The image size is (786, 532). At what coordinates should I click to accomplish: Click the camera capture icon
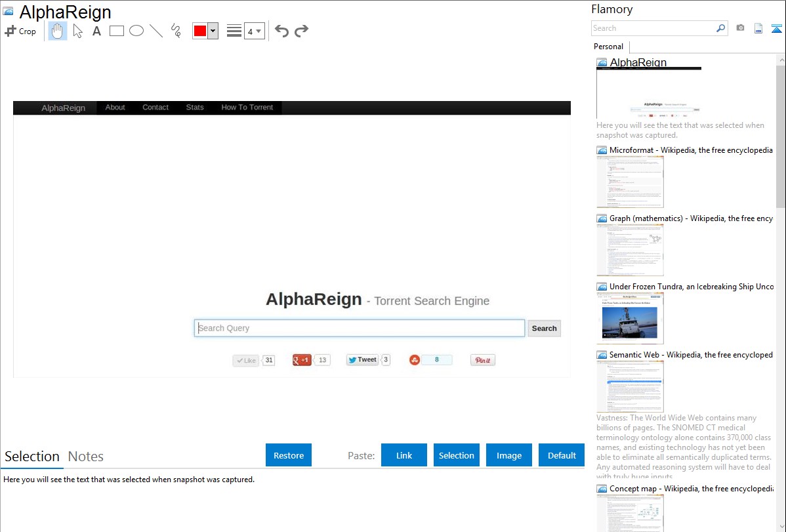[740, 28]
